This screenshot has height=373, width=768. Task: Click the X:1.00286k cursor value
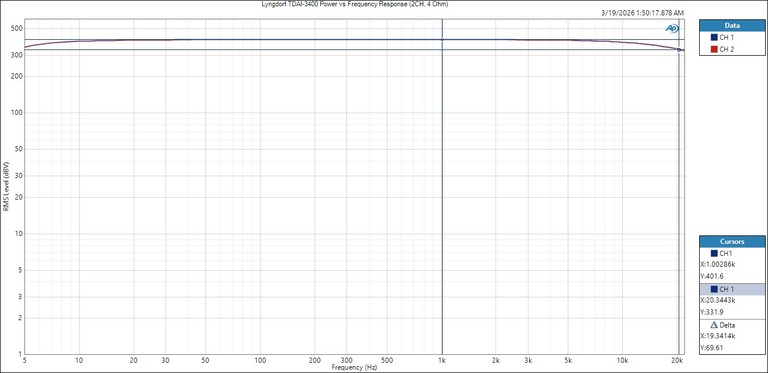718,264
